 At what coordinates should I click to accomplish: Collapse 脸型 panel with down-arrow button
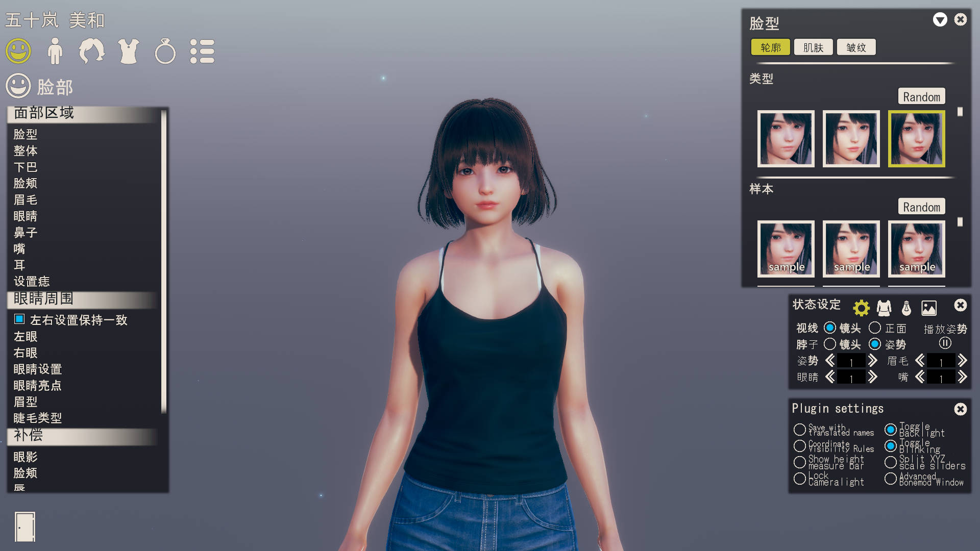pyautogui.click(x=940, y=20)
